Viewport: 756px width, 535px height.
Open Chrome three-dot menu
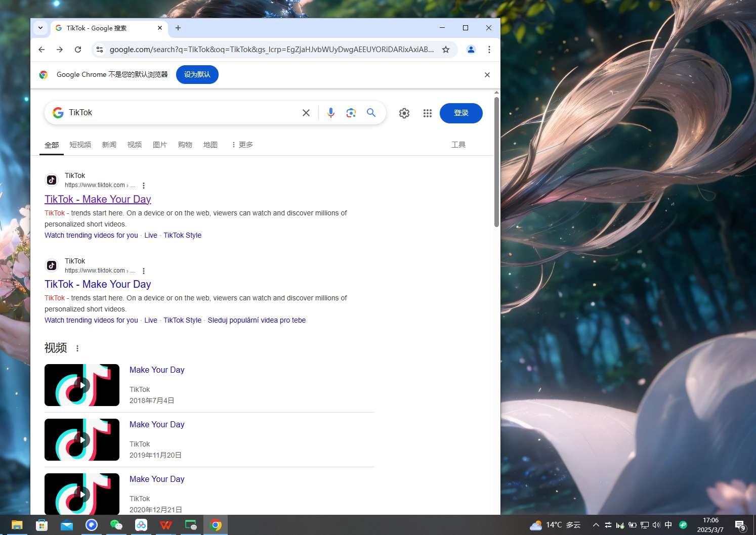tap(489, 50)
